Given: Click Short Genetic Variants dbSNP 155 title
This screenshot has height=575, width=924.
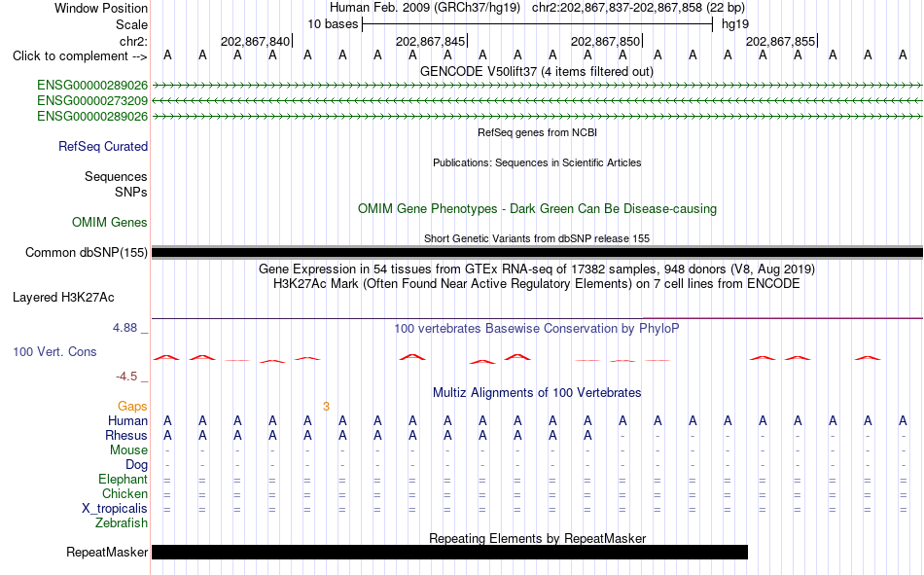Looking at the screenshot, I should click(x=537, y=238).
